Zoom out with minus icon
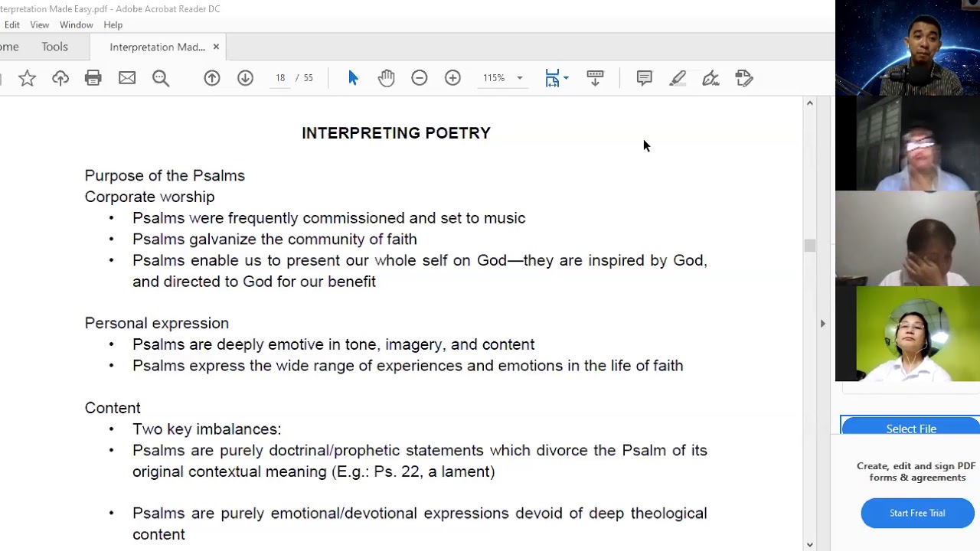This screenshot has height=551, width=980. (420, 78)
